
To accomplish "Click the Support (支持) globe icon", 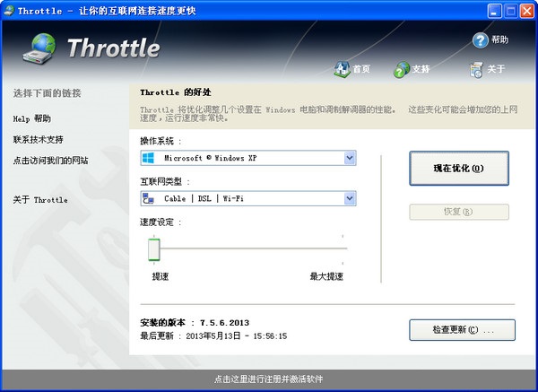I will [x=401, y=69].
